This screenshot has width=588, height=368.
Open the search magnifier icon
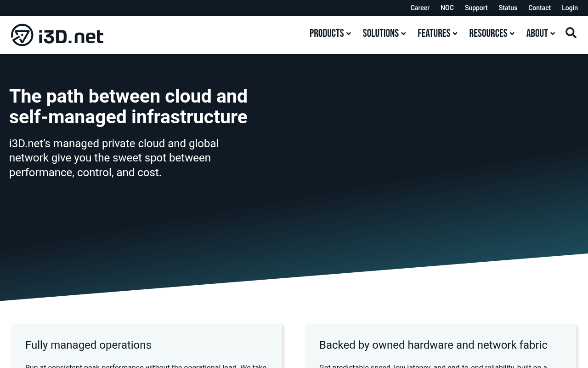571,33
